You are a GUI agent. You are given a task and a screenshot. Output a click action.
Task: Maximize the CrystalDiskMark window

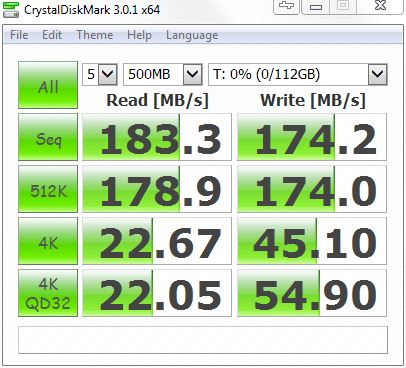click(343, 6)
